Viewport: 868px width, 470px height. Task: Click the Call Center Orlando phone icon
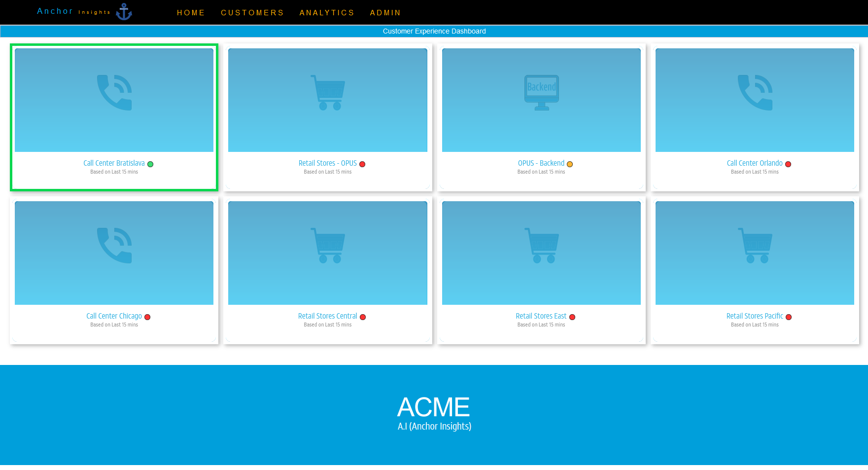(x=755, y=93)
